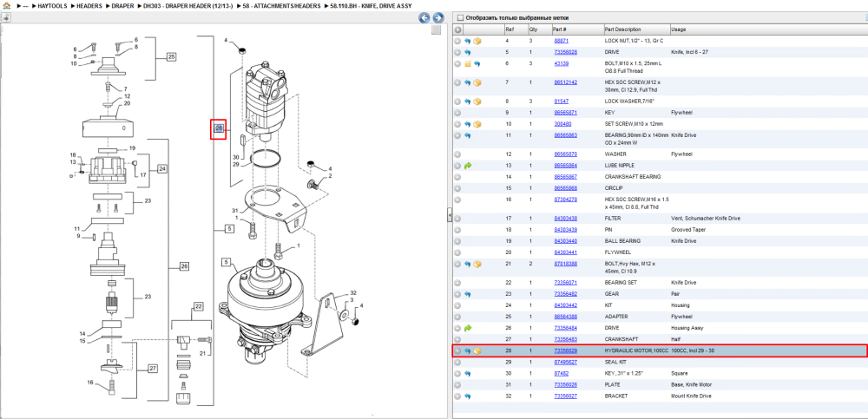Click the small square button at diagram corner
Viewport: 868px width, 419px height.
[x=437, y=29]
